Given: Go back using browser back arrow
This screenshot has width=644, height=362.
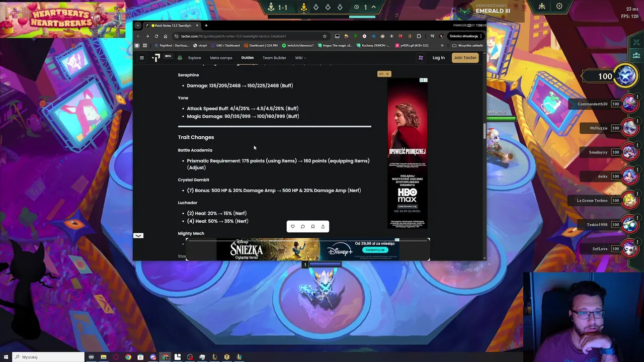Looking at the screenshot, I should [138, 36].
